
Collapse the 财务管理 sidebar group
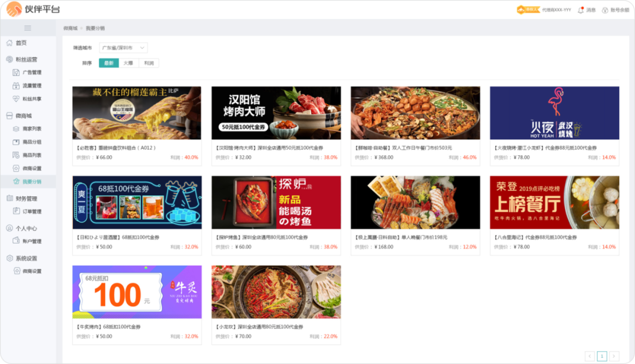point(26,199)
